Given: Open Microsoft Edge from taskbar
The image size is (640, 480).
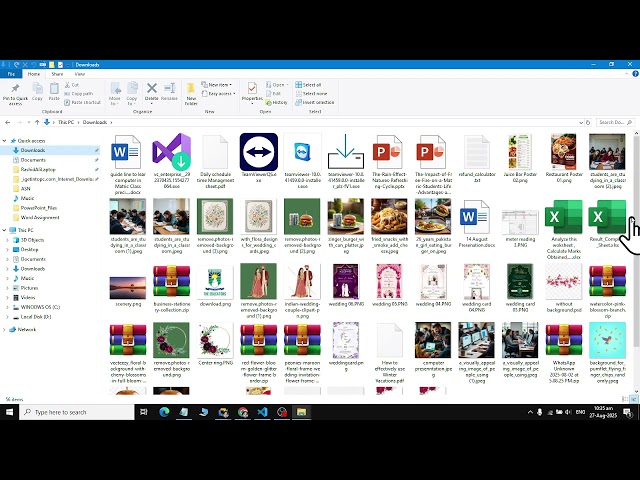Looking at the screenshot, I should [x=164, y=412].
